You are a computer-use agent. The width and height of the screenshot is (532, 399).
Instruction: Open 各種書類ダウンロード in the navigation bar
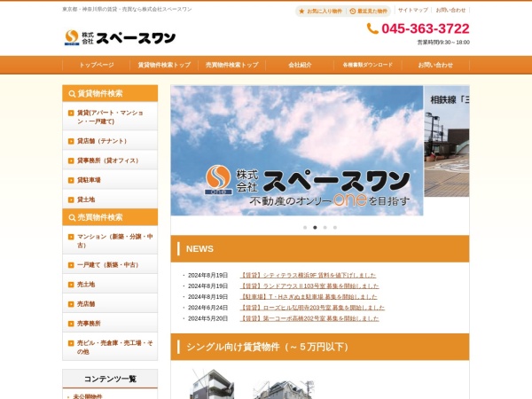point(368,65)
